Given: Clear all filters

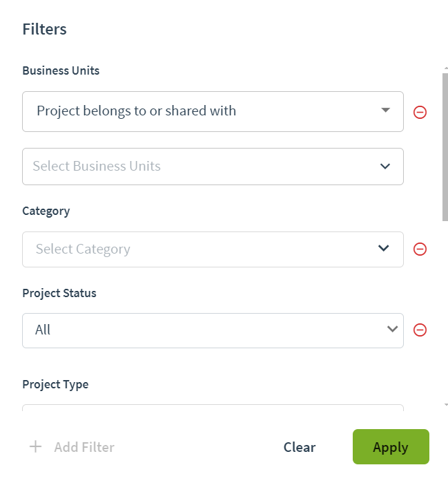Looking at the screenshot, I should [300, 447].
